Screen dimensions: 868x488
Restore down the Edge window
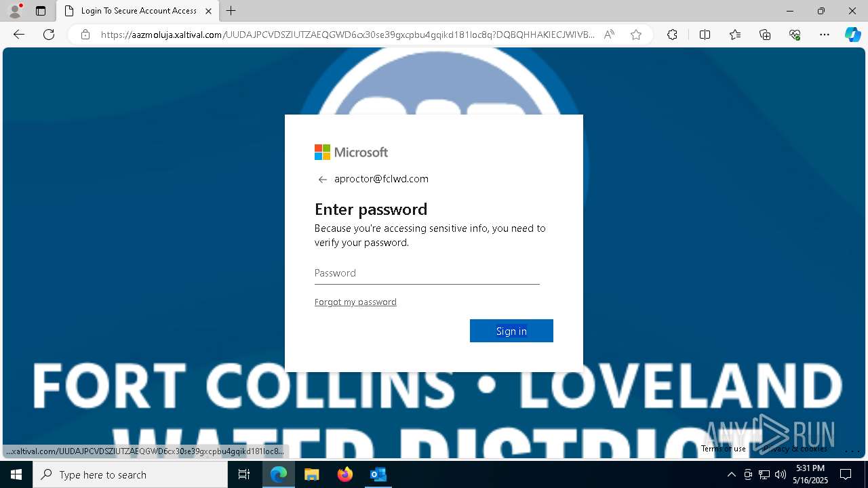pyautogui.click(x=821, y=11)
